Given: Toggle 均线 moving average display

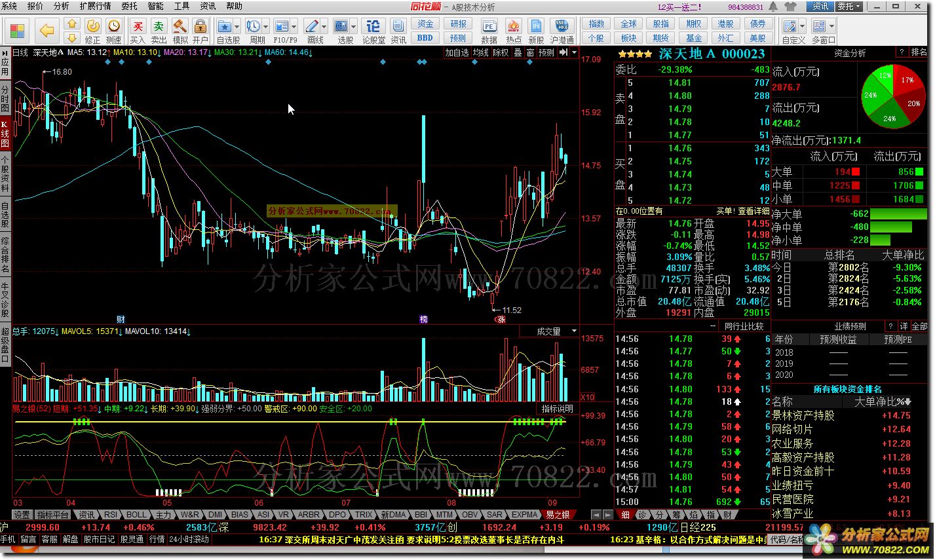Looking at the screenshot, I should pos(481,52).
